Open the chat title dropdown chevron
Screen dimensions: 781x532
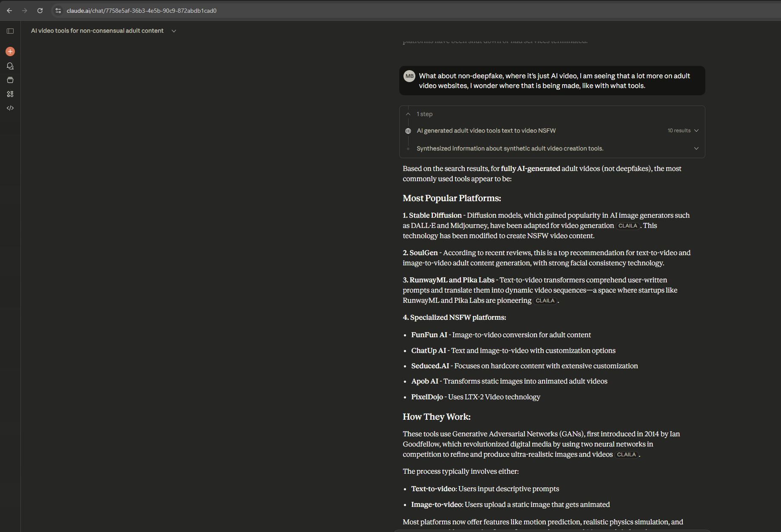(x=174, y=31)
